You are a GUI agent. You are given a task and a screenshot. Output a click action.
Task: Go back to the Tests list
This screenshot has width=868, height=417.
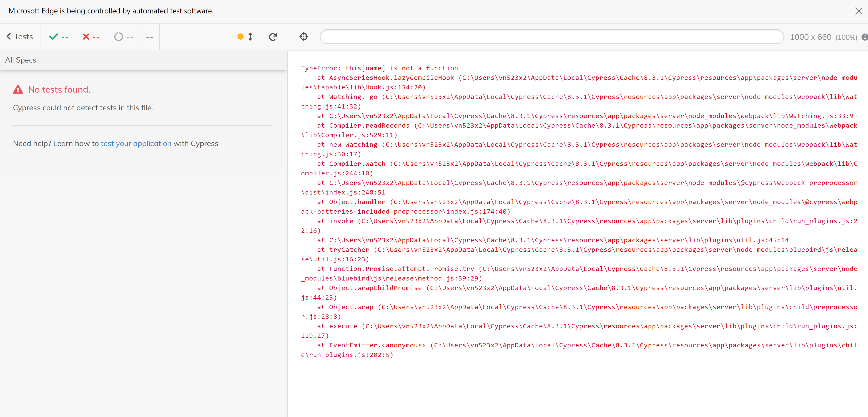pyautogui.click(x=20, y=37)
